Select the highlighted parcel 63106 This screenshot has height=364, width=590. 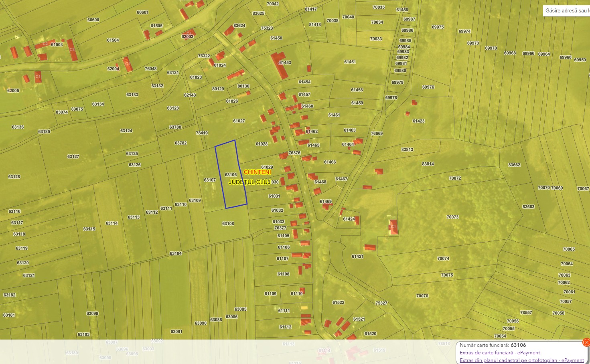coord(231,175)
